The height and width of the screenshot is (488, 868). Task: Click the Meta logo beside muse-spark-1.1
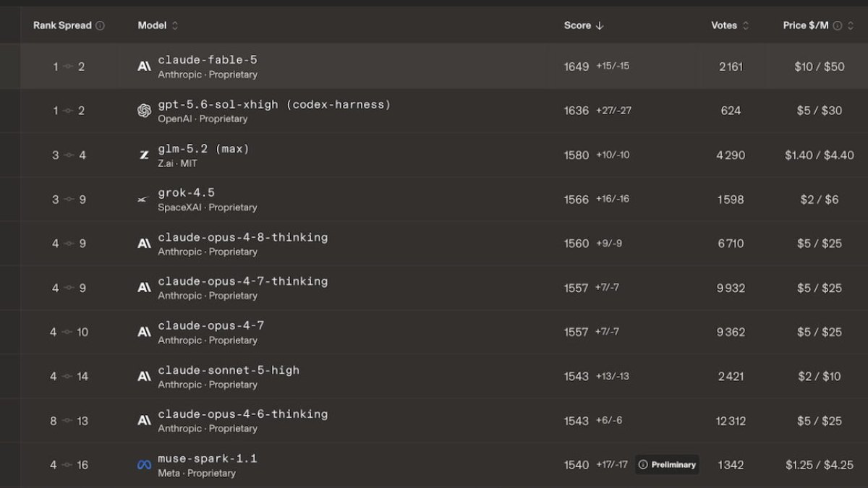click(144, 465)
